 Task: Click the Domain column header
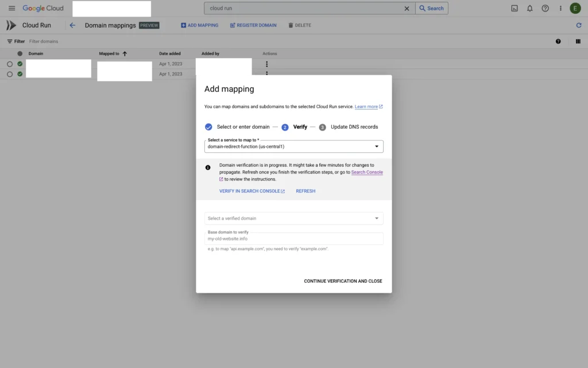tap(36, 53)
